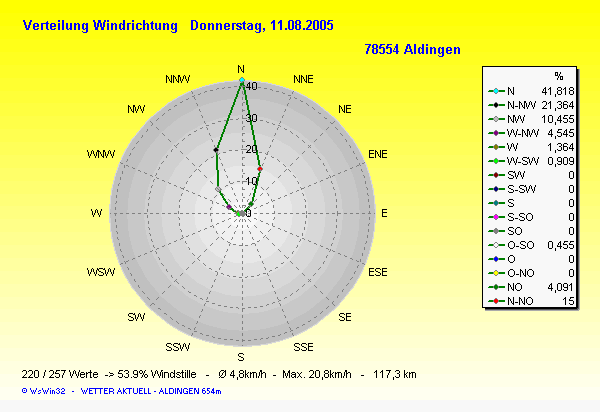Screen dimensions: 600x412
Task: Select the data point at the N peak
Action: [241, 80]
